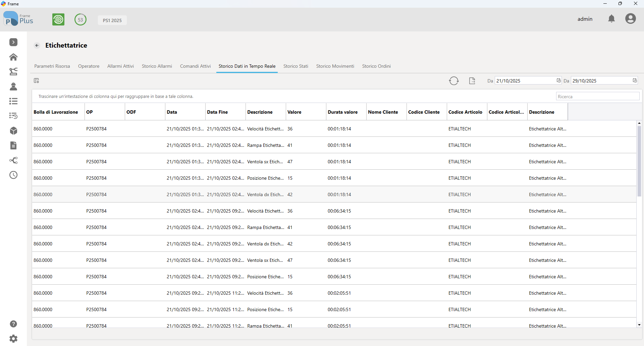Sort by the Data Fine column header
The height and width of the screenshot is (346, 644).
point(225,112)
